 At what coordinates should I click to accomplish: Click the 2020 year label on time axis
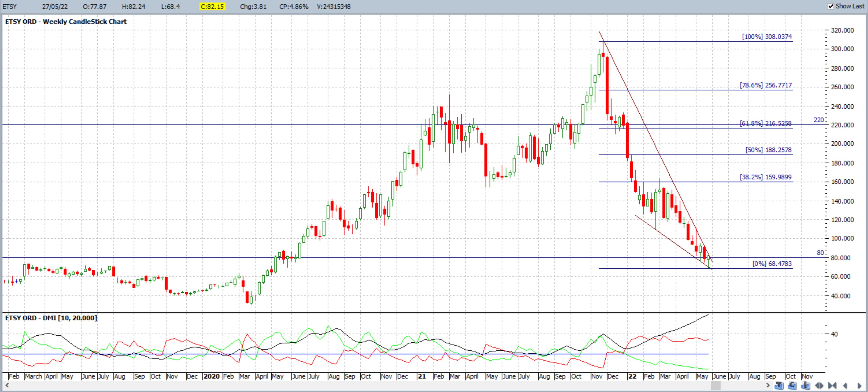click(212, 376)
